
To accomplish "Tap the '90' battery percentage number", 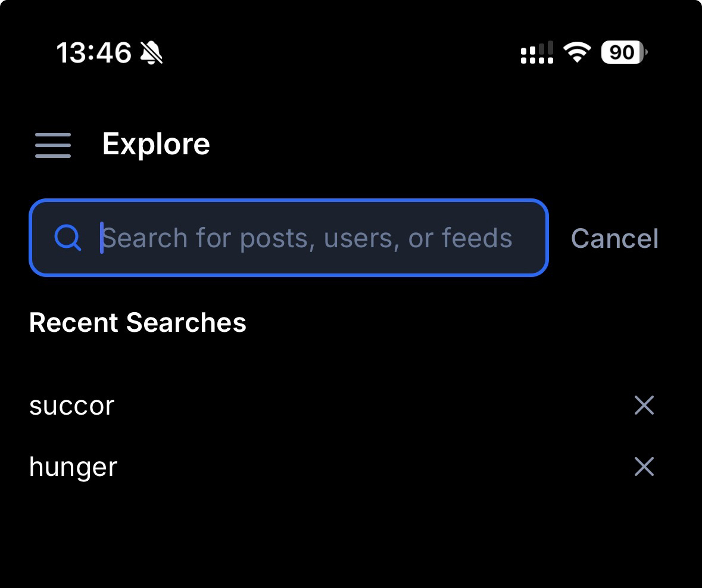I will click(622, 52).
